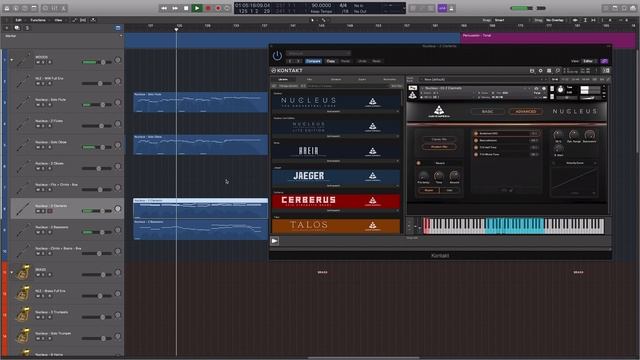The height and width of the screenshot is (360, 640).
Task: Click the Copy button in plugin header
Action: (331, 61)
